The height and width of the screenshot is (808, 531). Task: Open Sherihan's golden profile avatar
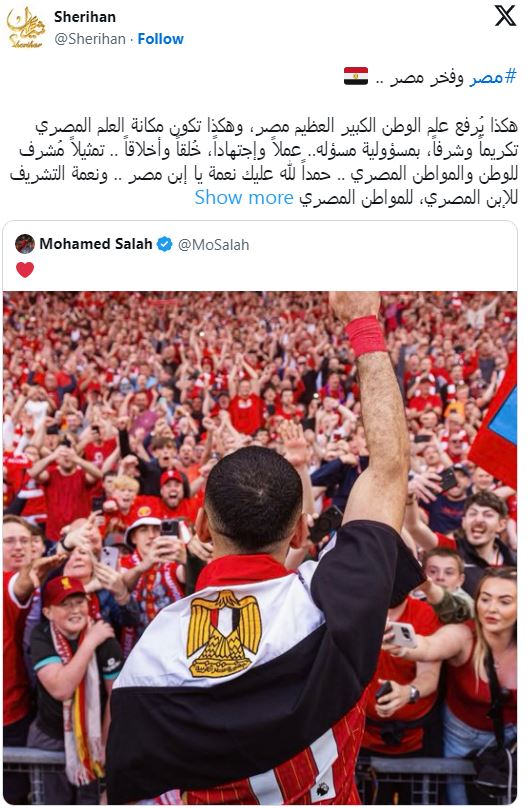point(26,27)
